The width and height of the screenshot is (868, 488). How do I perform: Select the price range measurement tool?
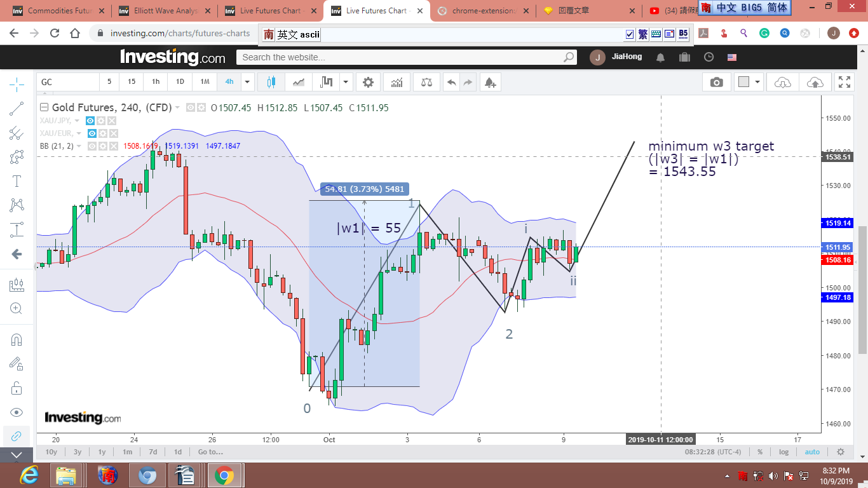point(17,229)
